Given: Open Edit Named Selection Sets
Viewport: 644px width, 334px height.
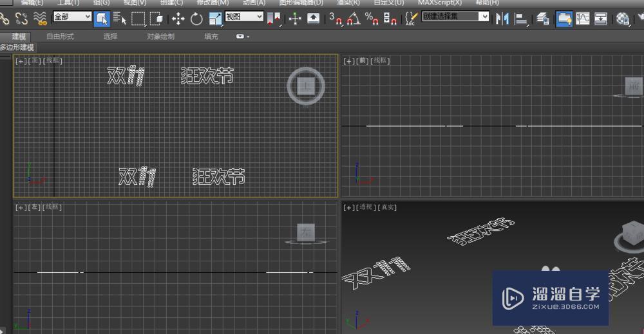Looking at the screenshot, I should 411,19.
